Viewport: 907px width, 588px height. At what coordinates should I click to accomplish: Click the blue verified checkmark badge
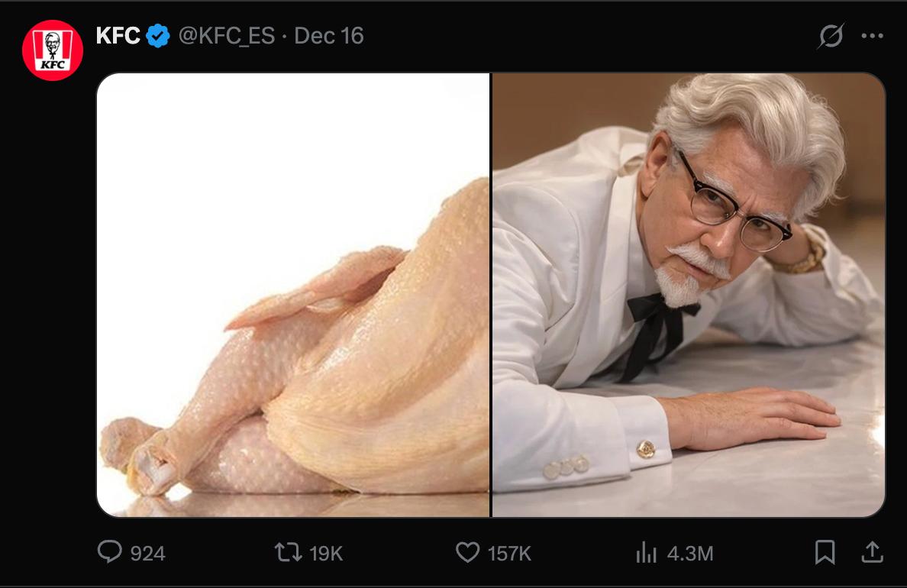click(x=158, y=36)
